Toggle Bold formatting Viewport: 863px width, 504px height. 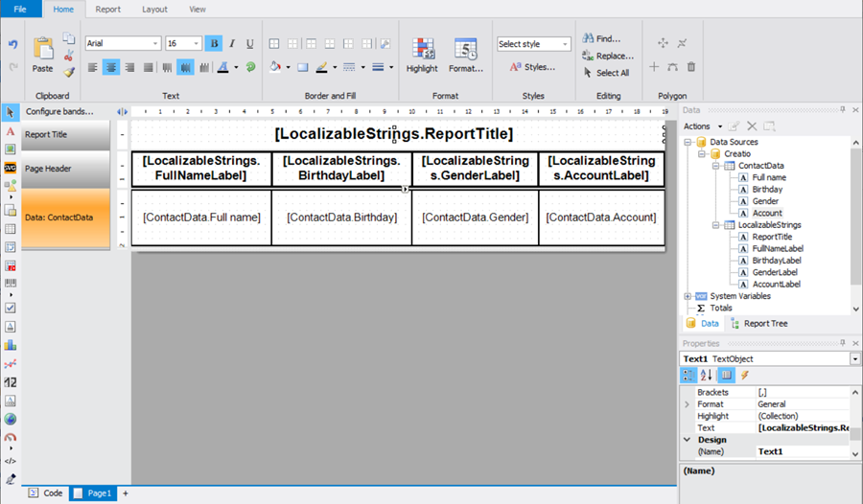[x=214, y=43]
